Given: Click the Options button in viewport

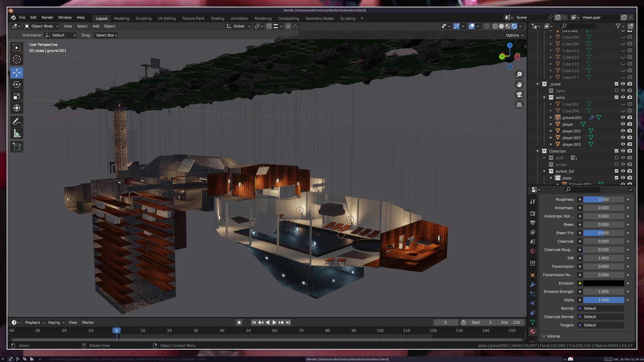Looking at the screenshot, I should (515, 35).
